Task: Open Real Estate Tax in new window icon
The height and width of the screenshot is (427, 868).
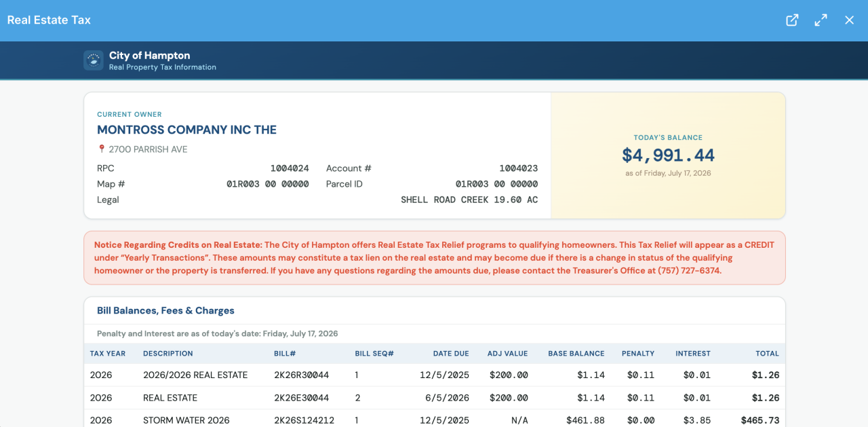Action: pyautogui.click(x=792, y=20)
